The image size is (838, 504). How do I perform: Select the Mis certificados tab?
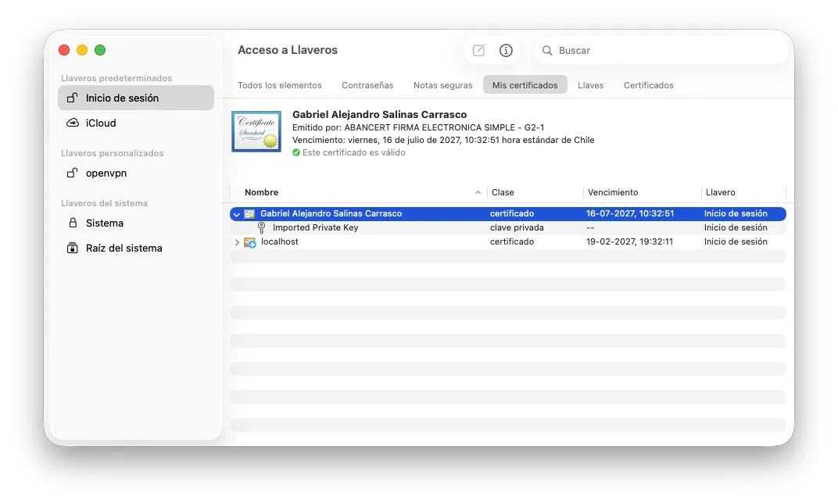pos(525,85)
